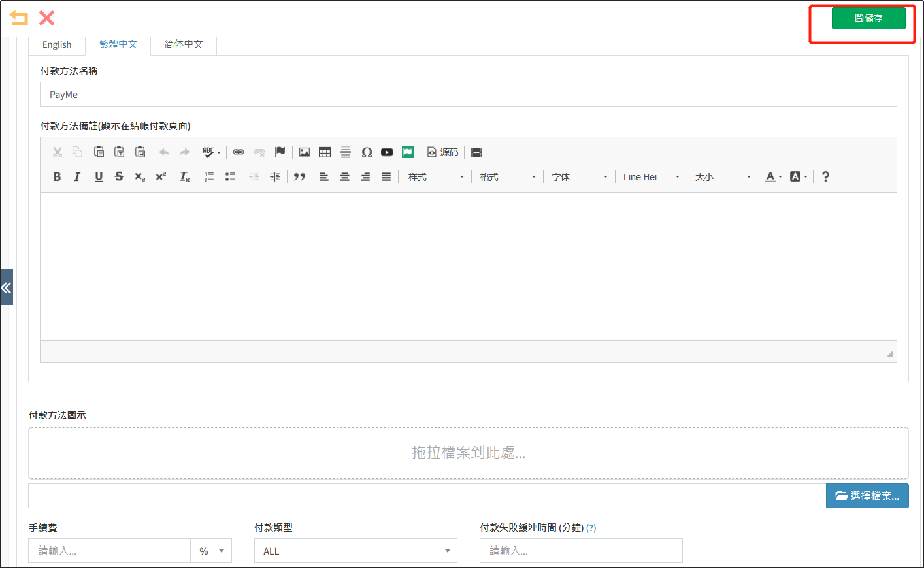Open the 付款類型 payment type dropdown
The height and width of the screenshot is (569, 924).
pyautogui.click(x=355, y=551)
